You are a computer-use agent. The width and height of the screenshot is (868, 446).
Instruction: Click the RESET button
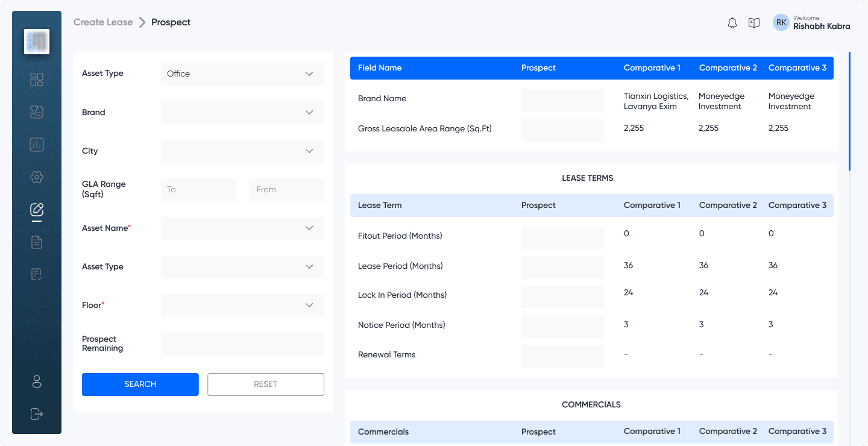266,385
